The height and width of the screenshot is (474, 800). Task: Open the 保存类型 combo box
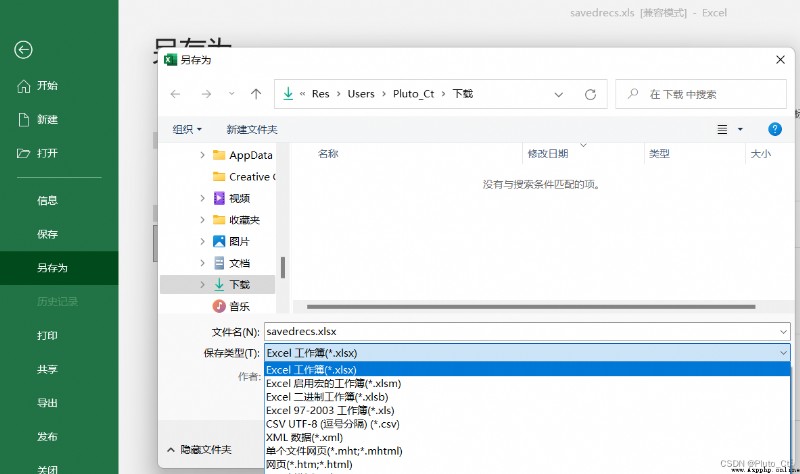click(527, 353)
